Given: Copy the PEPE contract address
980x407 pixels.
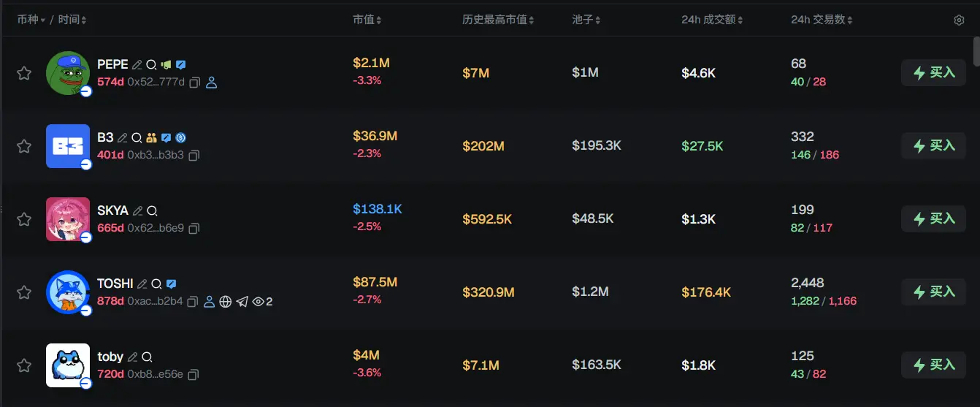Looking at the screenshot, I should tap(195, 83).
